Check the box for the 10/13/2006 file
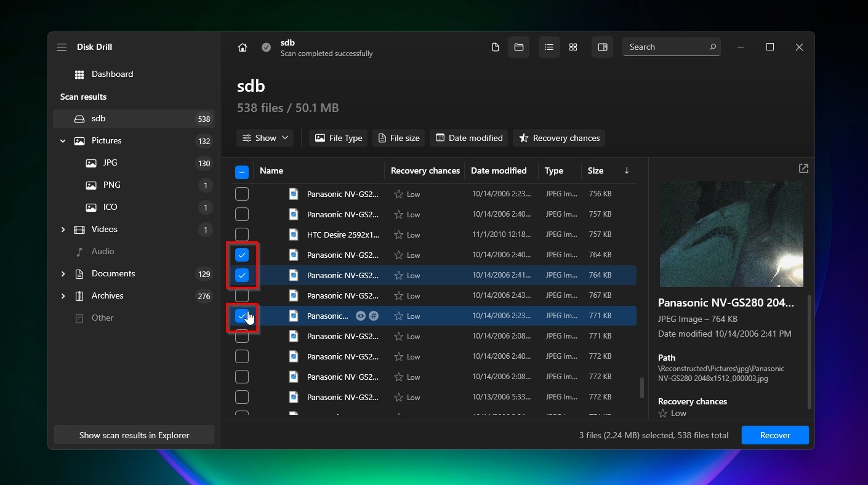Screen dimensions: 868x485 pos(242,397)
